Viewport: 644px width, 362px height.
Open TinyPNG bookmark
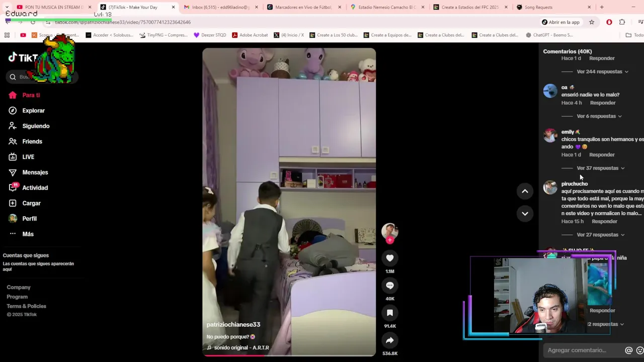point(163,35)
